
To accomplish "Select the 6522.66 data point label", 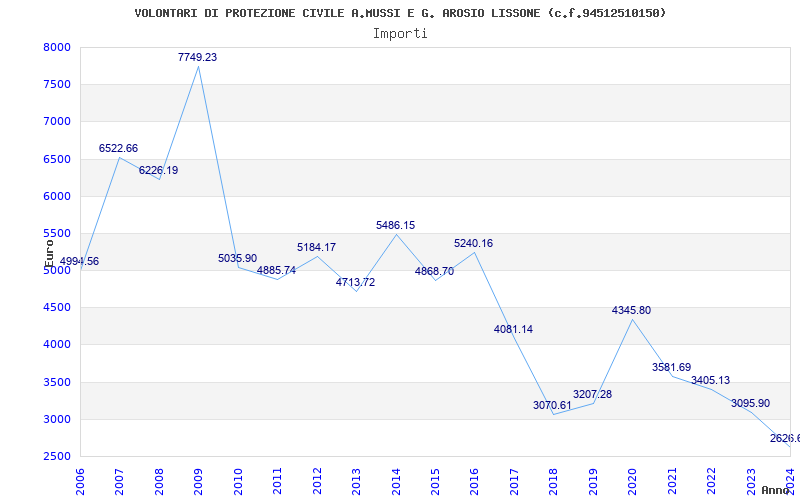I will (x=118, y=148).
